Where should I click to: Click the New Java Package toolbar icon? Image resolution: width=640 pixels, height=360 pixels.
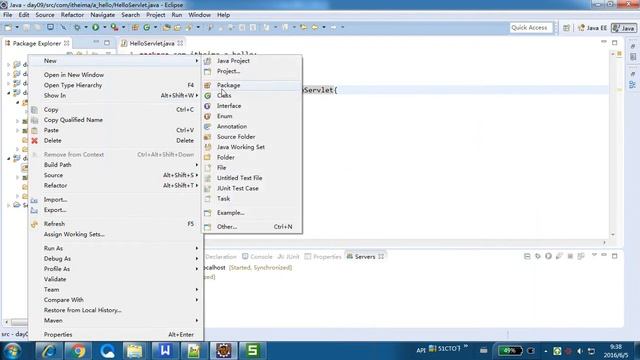(x=135, y=27)
